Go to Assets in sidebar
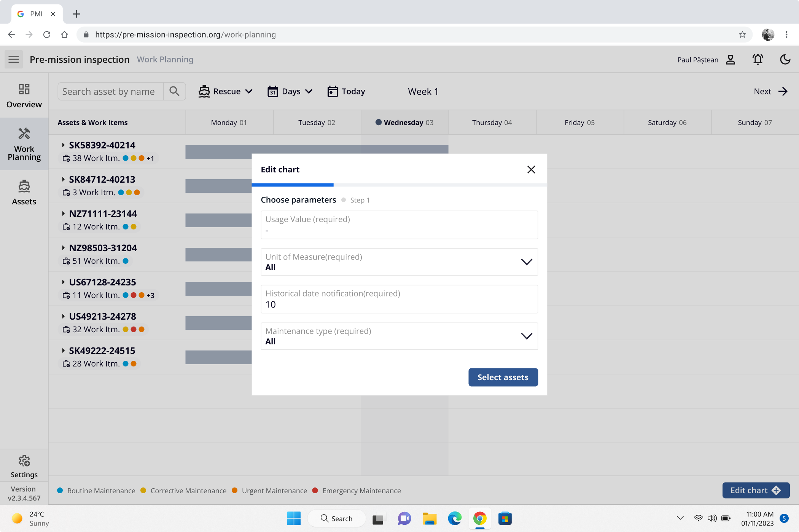The height and width of the screenshot is (532, 799). click(x=24, y=193)
